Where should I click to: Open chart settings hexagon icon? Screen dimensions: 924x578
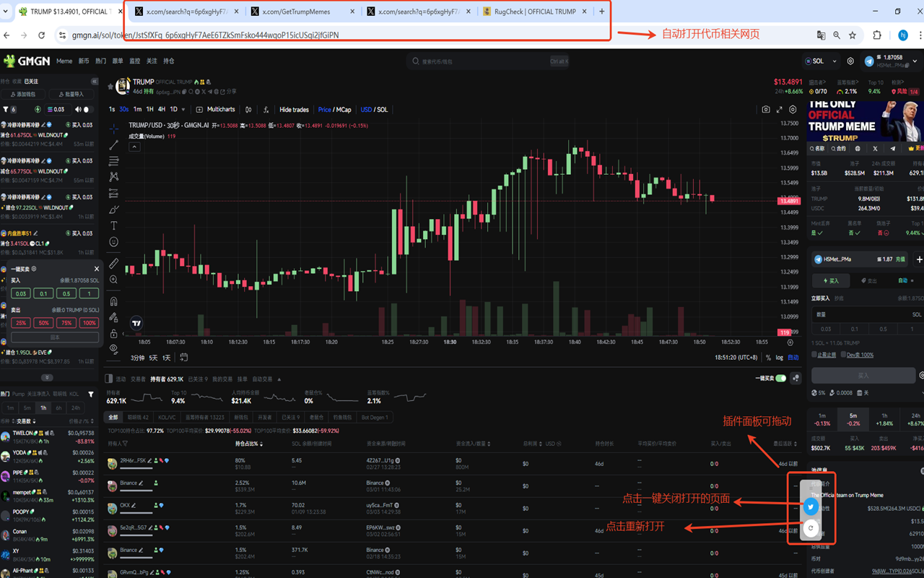[793, 110]
